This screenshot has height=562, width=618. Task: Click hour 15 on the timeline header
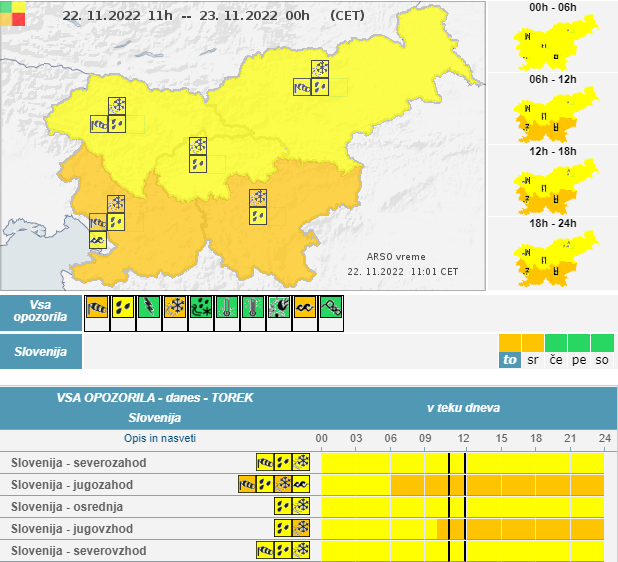501,438
